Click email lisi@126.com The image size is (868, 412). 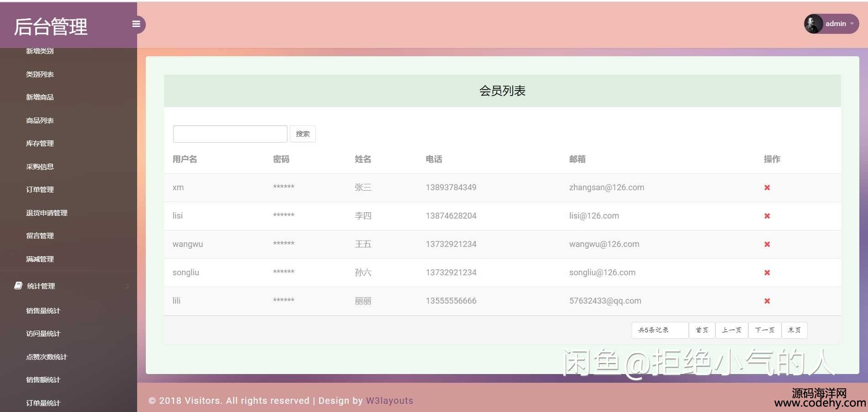click(594, 216)
